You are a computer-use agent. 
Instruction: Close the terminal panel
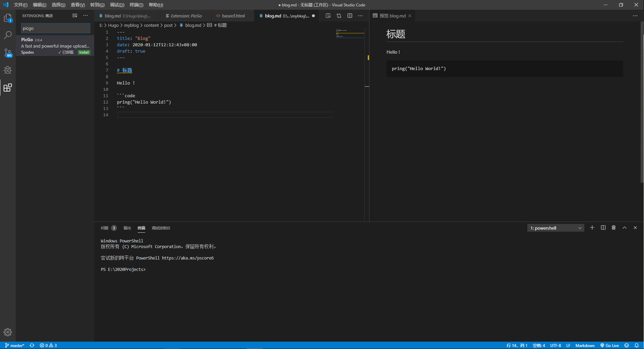pos(635,228)
